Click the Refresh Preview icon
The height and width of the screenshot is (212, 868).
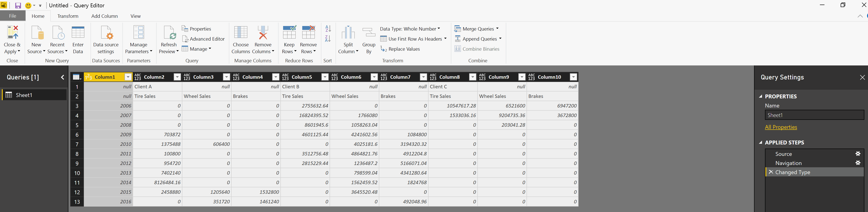(168, 33)
